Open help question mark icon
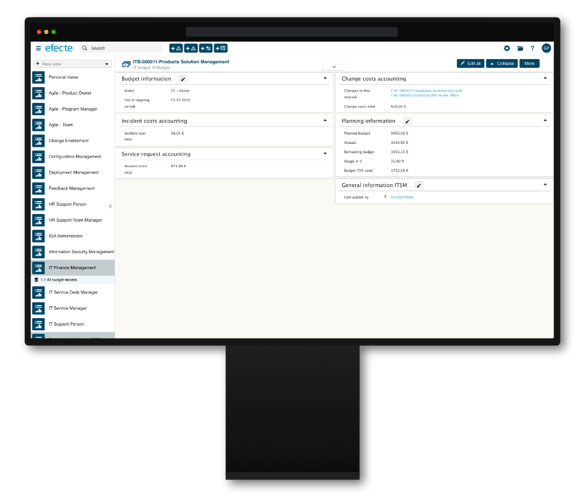 pos(532,48)
